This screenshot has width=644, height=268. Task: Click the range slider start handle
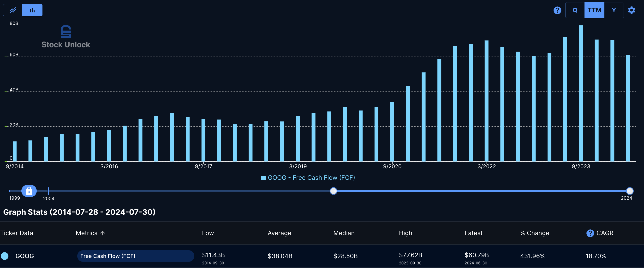click(x=333, y=191)
